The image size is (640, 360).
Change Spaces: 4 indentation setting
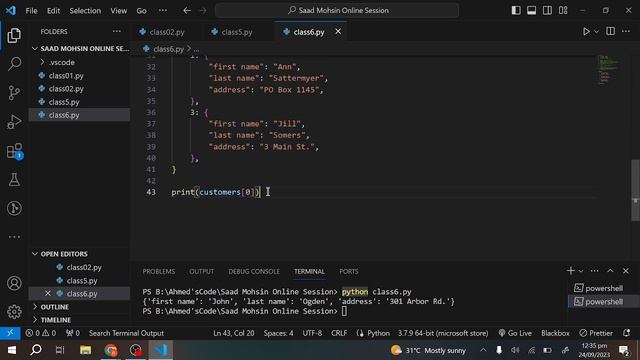click(278, 333)
